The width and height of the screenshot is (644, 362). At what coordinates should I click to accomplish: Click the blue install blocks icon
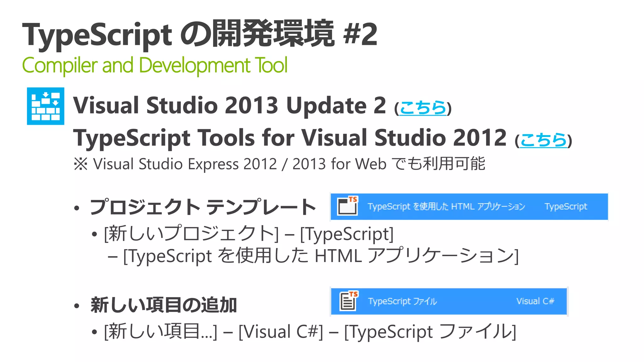pos(46,106)
